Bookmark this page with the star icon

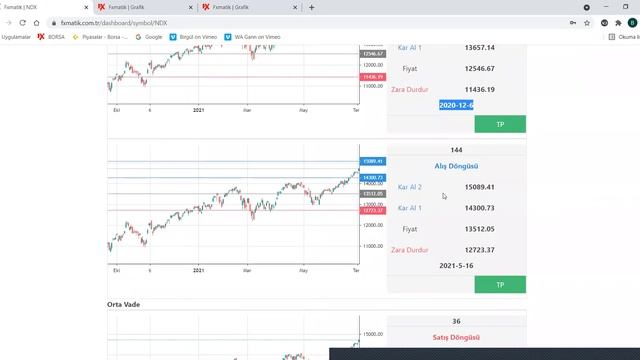point(587,23)
